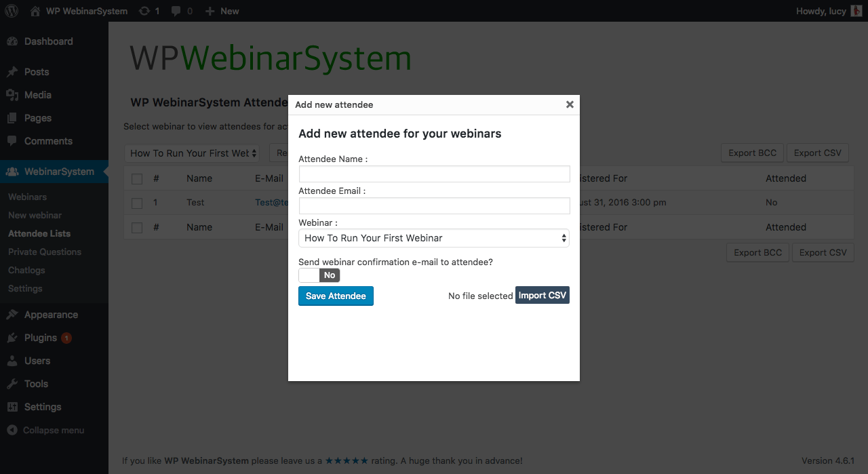Click the home icon beside WP WebinarSystem
The height and width of the screenshot is (474, 868).
click(x=35, y=11)
